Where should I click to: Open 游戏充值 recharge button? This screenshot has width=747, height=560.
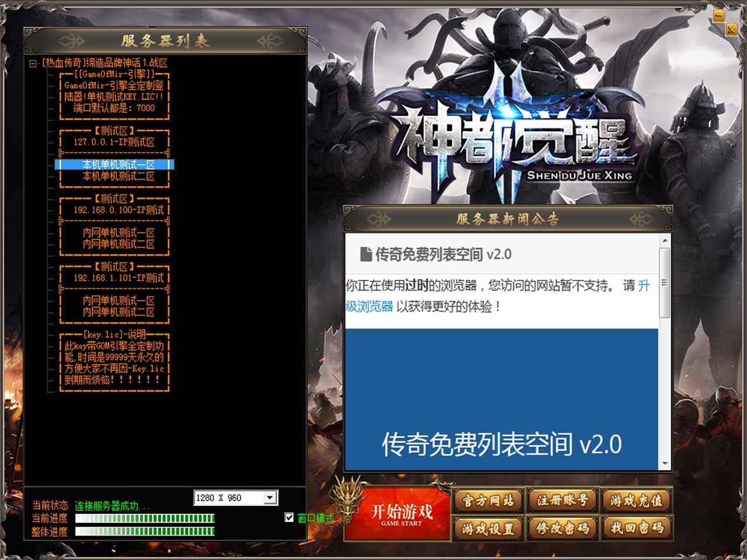[637, 501]
